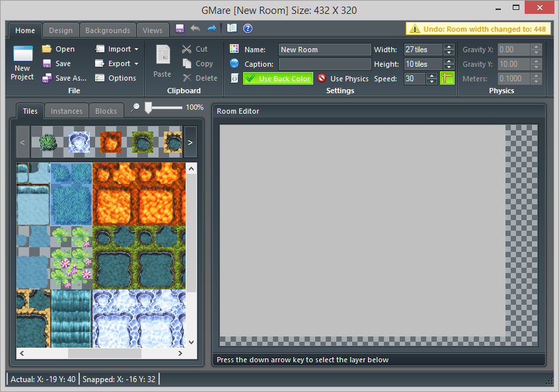The width and height of the screenshot is (559, 392).
Task: Decrease Speed value with down arrow
Action: coord(431,81)
